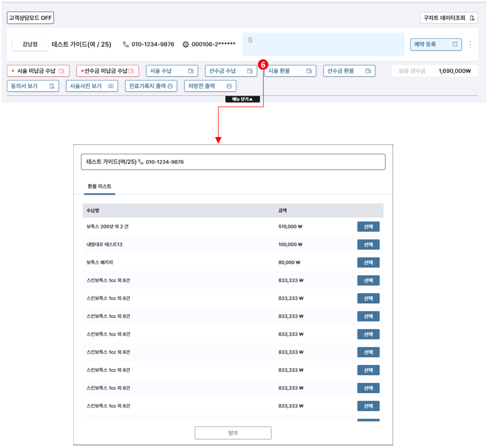
Task: Click 000106-2****** resident number
Action: click(x=213, y=45)
